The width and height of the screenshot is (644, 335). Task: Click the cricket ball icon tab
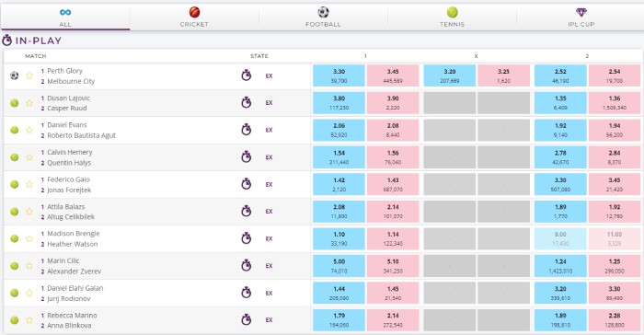click(194, 12)
